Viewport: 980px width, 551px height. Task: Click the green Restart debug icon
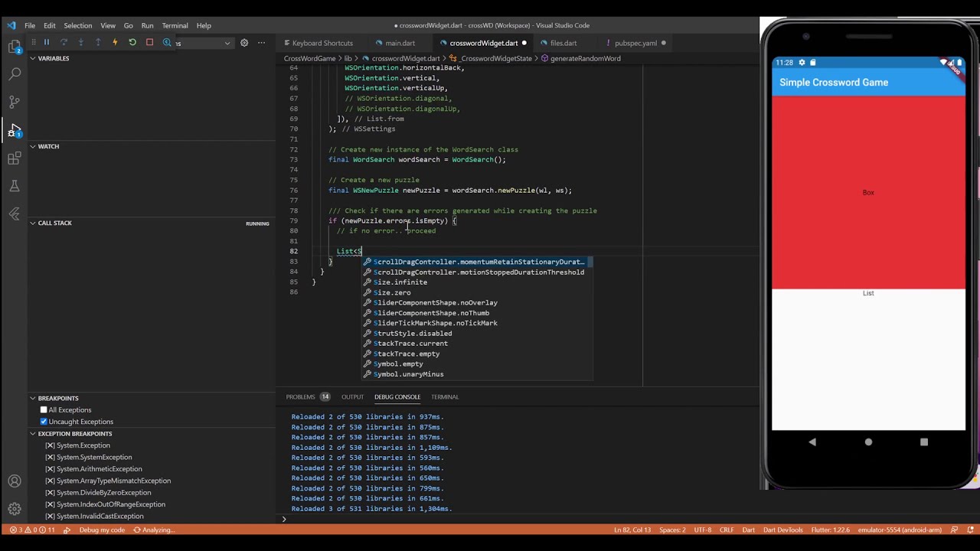coord(132,43)
